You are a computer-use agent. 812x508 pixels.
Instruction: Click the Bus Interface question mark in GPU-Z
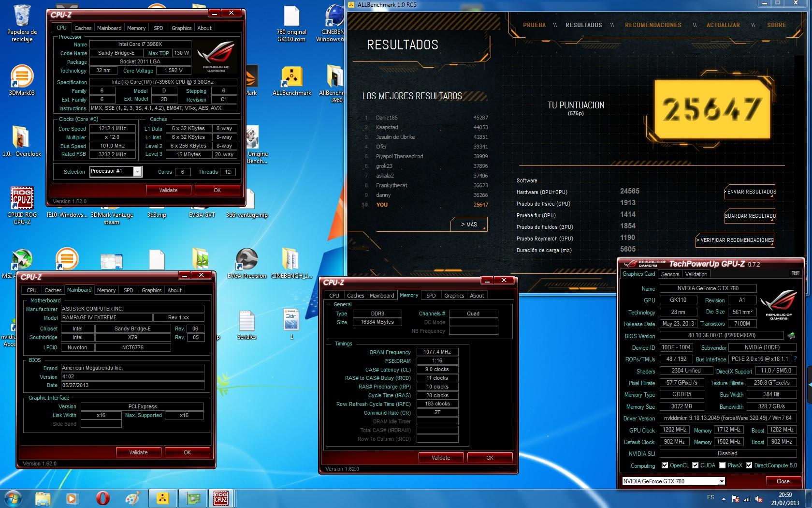click(795, 359)
